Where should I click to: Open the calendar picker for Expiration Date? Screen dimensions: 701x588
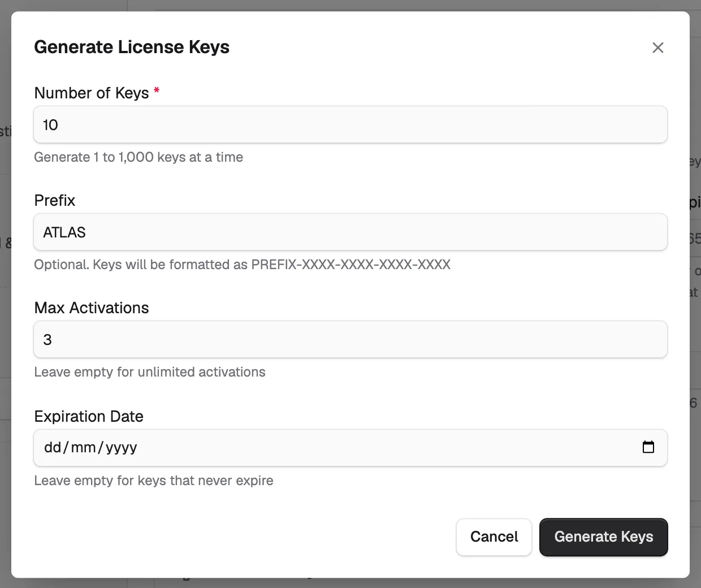(x=648, y=447)
